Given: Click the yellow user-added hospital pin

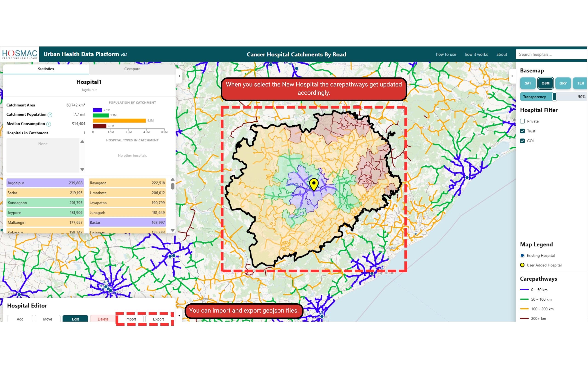Looking at the screenshot, I should coord(314,185).
